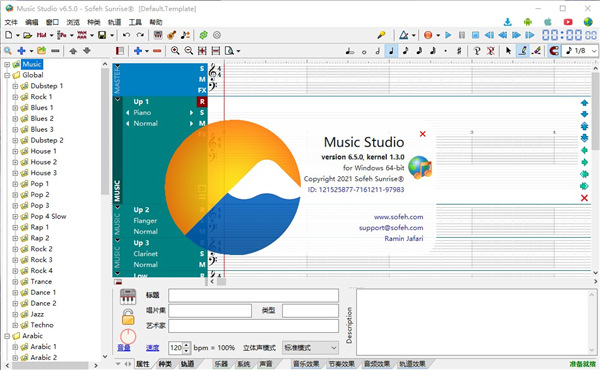Image resolution: width=600 pixels, height=370 pixels.
Task: Select the arrow pointer tool
Action: tap(508, 51)
